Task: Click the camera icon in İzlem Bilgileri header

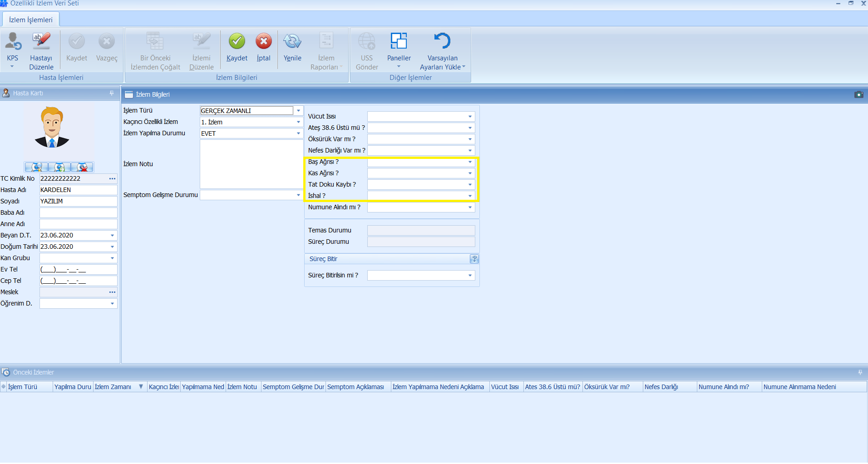Action: tap(858, 94)
